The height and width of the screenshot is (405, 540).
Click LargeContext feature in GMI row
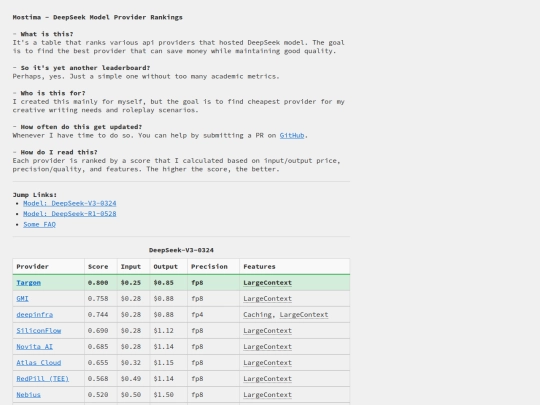[267, 299]
